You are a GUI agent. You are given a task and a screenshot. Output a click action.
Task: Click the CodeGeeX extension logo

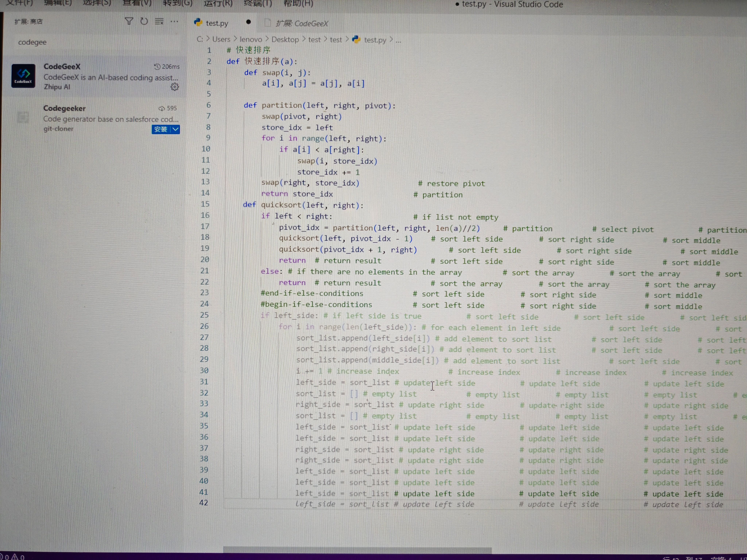tap(23, 76)
